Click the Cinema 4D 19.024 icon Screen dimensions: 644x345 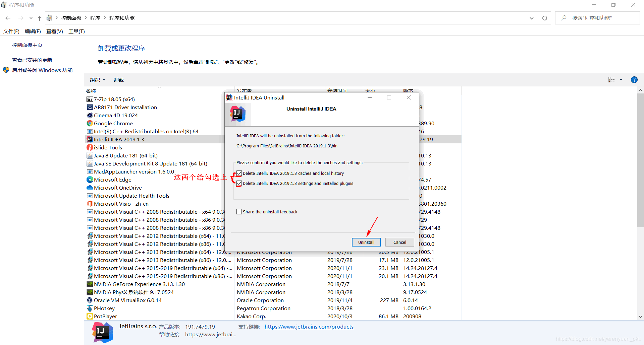tap(90, 115)
